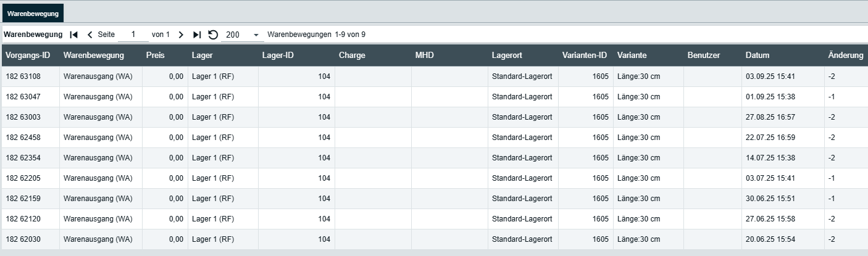The height and width of the screenshot is (256, 868).
Task: Click the Änderung column header
Action: point(845,55)
